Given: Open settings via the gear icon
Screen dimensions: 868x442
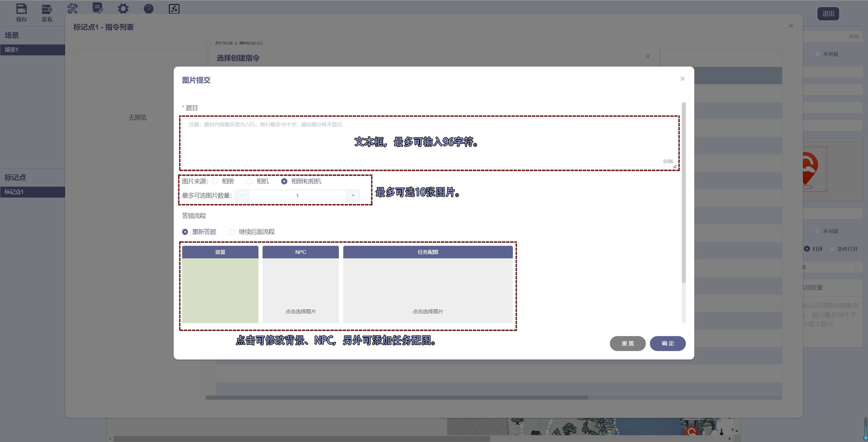Looking at the screenshot, I should click(x=123, y=8).
